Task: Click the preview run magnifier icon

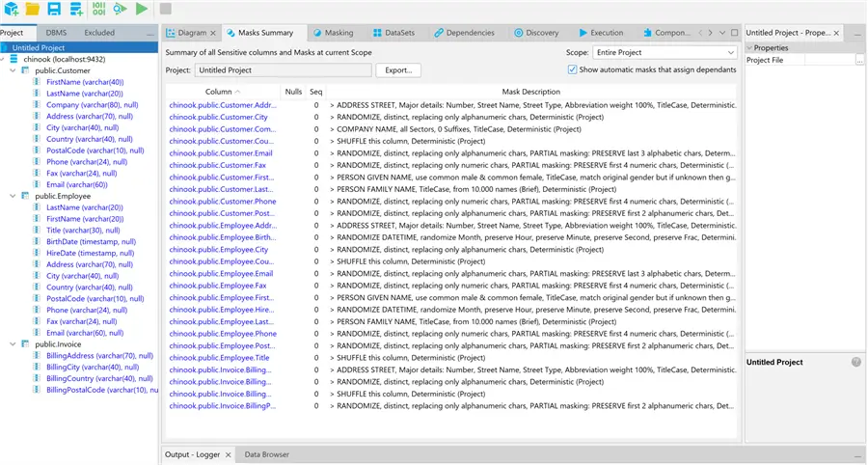Action: [x=120, y=9]
